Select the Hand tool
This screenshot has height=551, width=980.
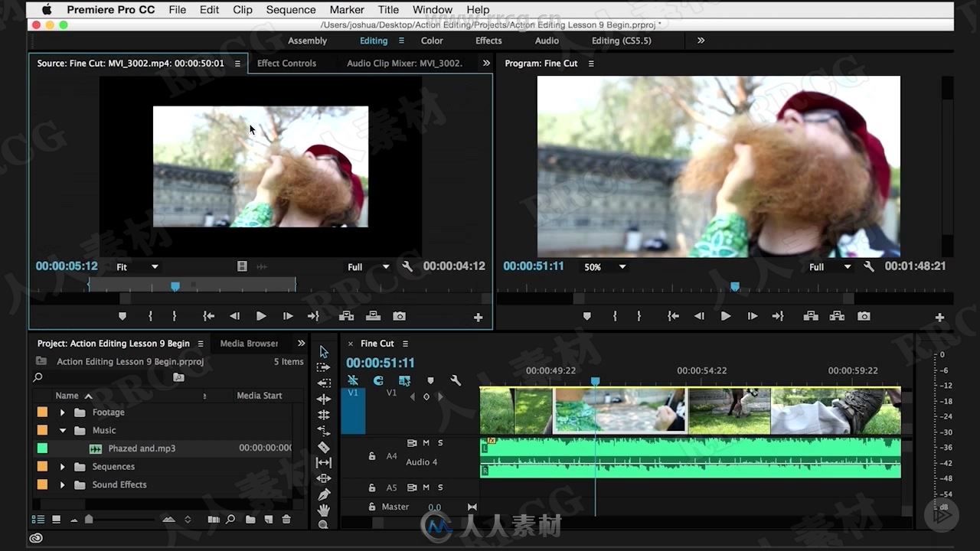pos(324,510)
